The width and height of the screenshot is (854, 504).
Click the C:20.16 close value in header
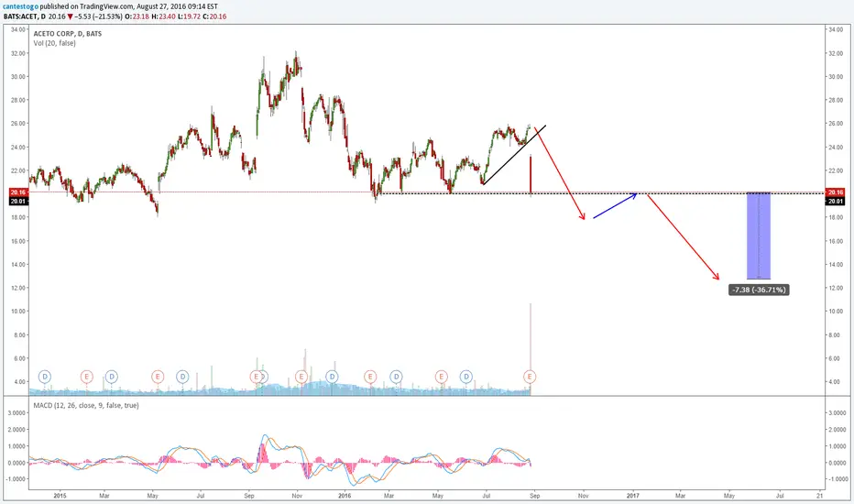pos(214,16)
